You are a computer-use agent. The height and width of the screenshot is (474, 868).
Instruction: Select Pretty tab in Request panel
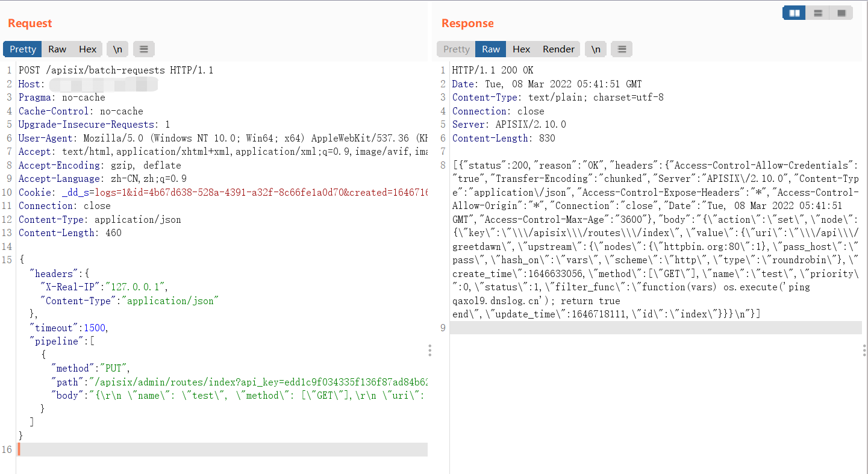coord(23,49)
